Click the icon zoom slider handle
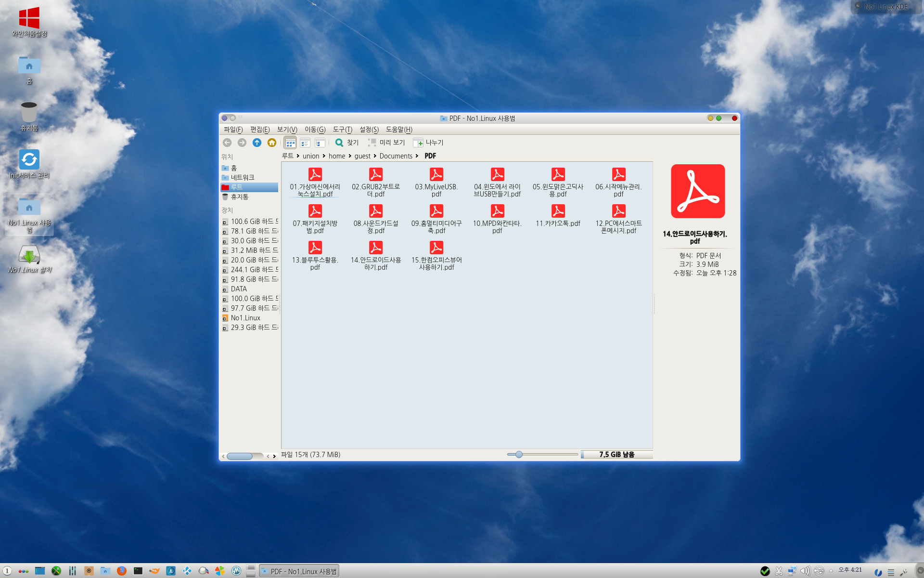 519,454
